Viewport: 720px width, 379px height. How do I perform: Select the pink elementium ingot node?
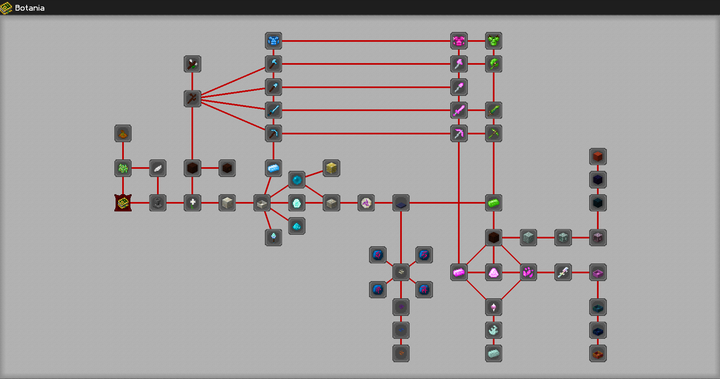[x=459, y=272]
